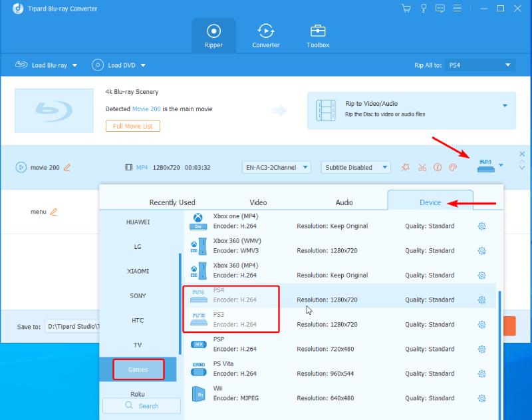Click the device category list scrollbar
This screenshot has height=420, width=532.
pyautogui.click(x=180, y=304)
